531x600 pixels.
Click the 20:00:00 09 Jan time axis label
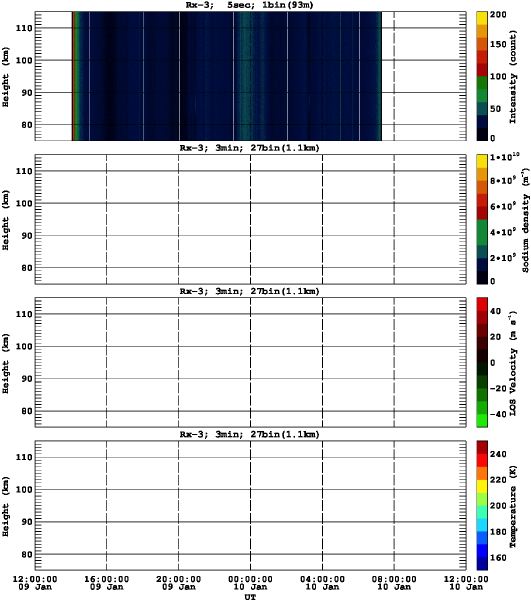click(x=178, y=583)
